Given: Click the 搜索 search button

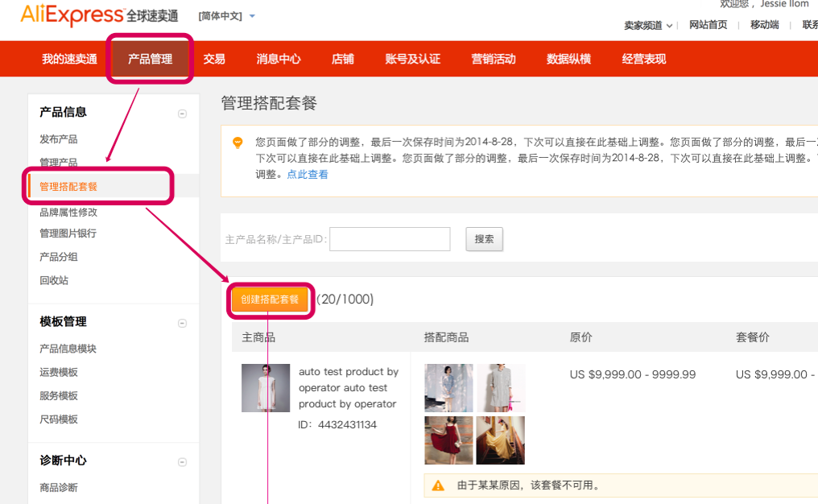Looking at the screenshot, I should [484, 239].
